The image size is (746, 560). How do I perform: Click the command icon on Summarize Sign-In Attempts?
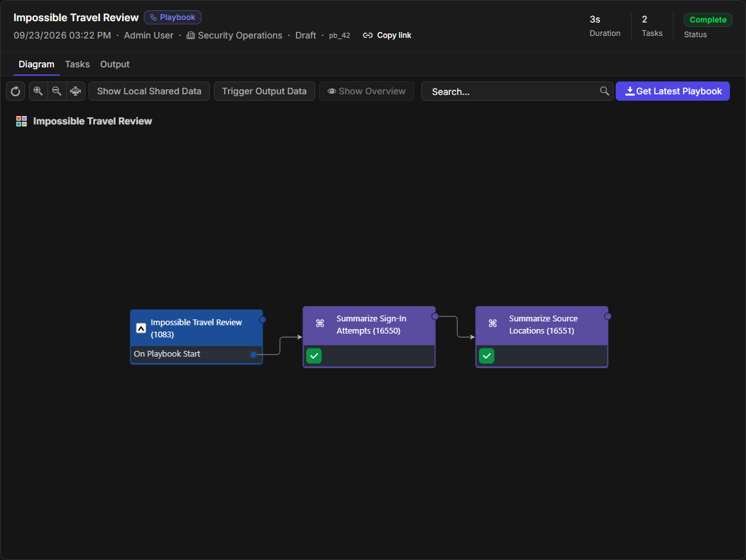pos(320,323)
